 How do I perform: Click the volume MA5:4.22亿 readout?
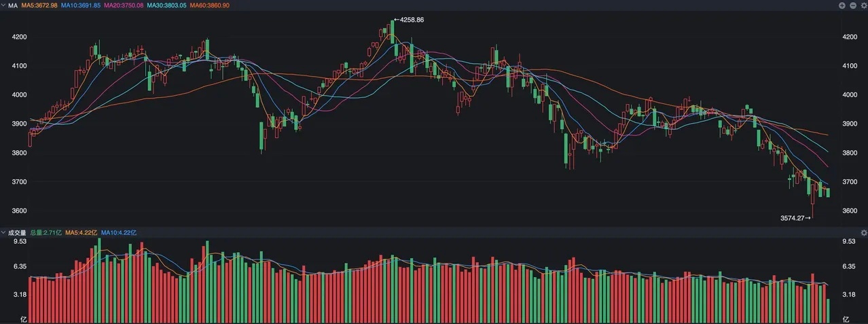pos(82,233)
